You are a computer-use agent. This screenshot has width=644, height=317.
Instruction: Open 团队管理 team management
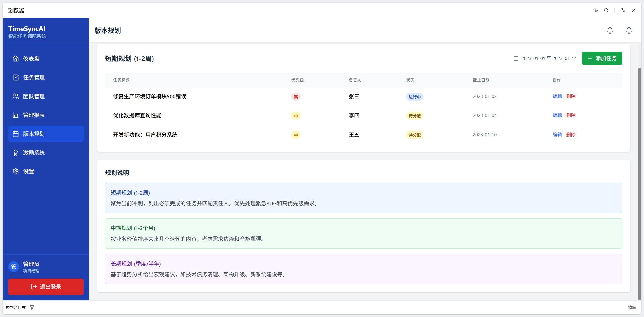(46, 96)
